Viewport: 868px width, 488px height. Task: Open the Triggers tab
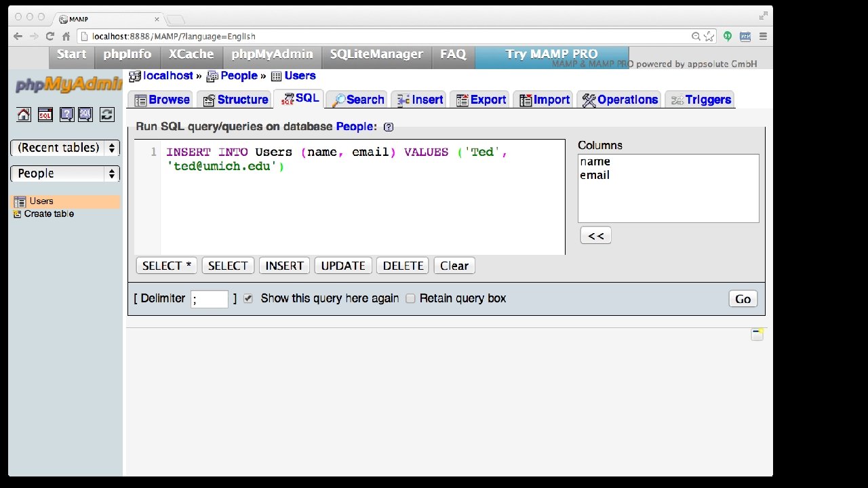(x=701, y=100)
